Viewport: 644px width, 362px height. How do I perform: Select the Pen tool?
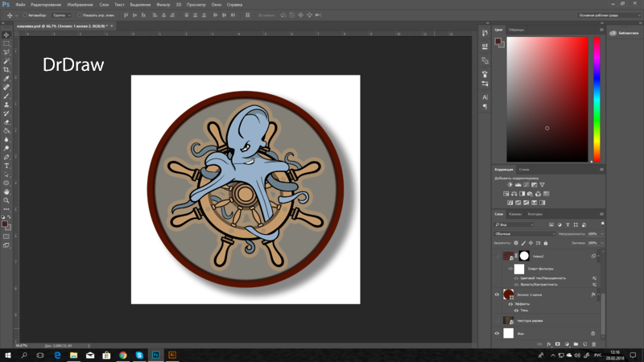point(6,157)
